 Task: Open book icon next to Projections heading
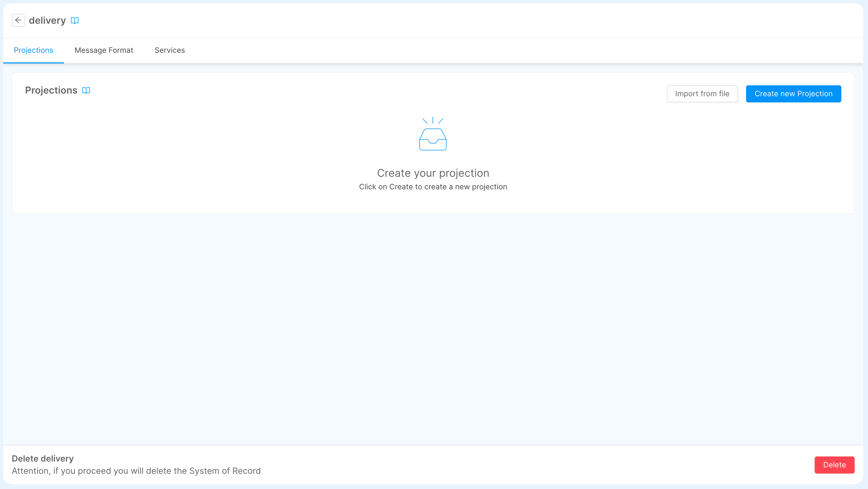pos(86,90)
